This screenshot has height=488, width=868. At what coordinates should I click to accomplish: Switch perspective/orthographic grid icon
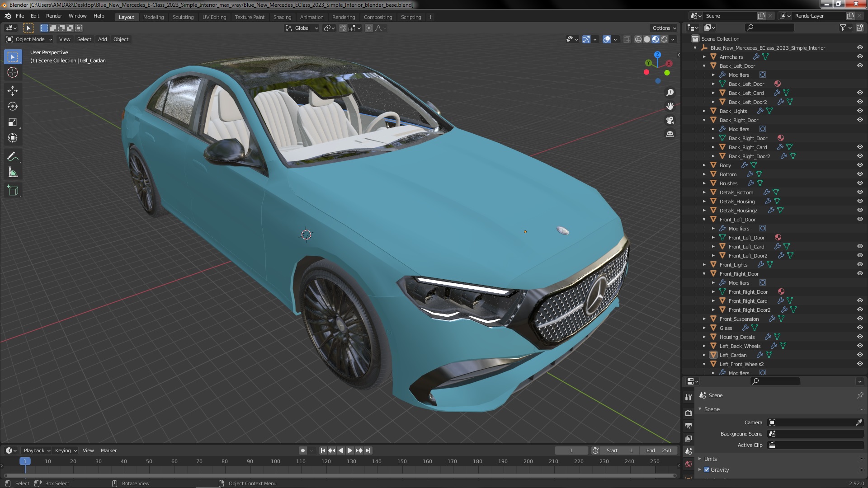tap(670, 134)
